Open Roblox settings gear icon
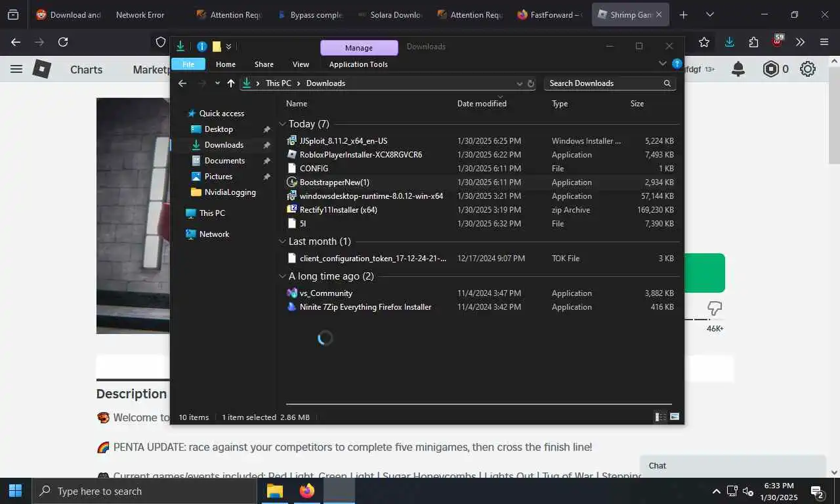The image size is (840, 504). [808, 69]
